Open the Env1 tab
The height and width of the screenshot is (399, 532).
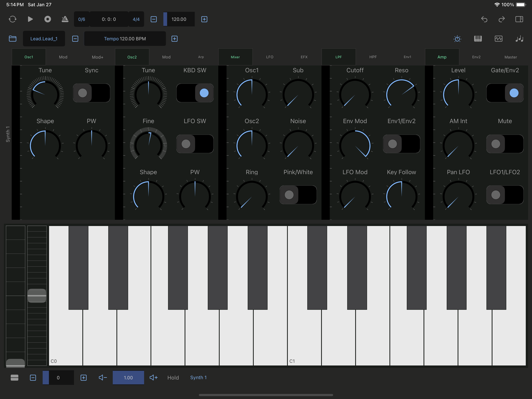[407, 57]
